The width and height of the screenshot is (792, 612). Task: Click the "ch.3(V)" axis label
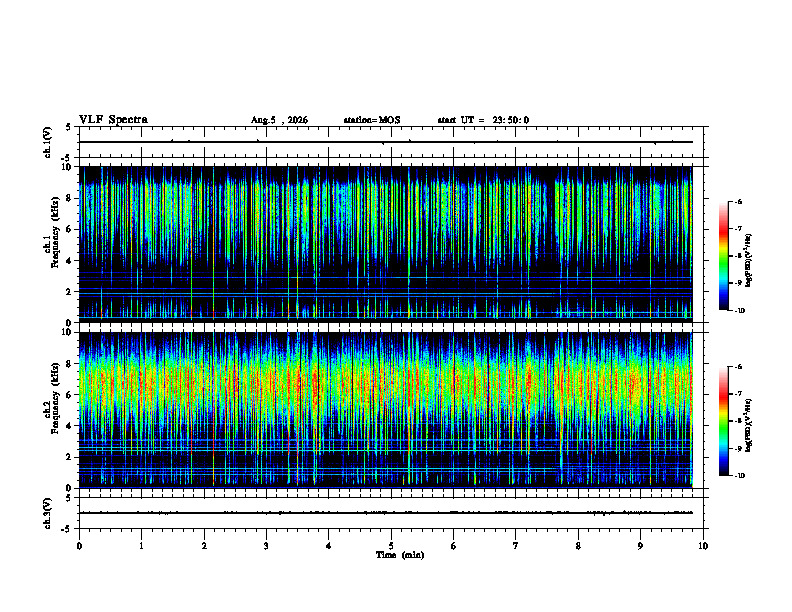coord(47,513)
